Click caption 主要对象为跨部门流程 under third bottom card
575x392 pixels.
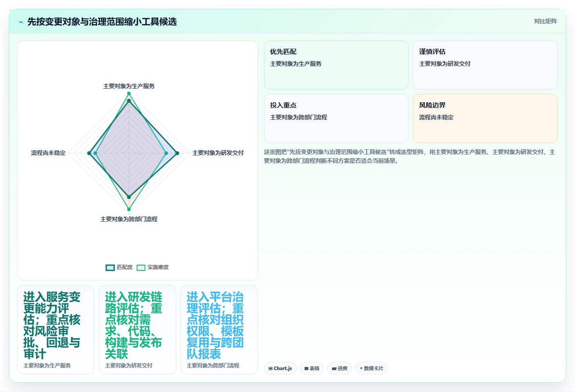pyautogui.click(x=213, y=365)
